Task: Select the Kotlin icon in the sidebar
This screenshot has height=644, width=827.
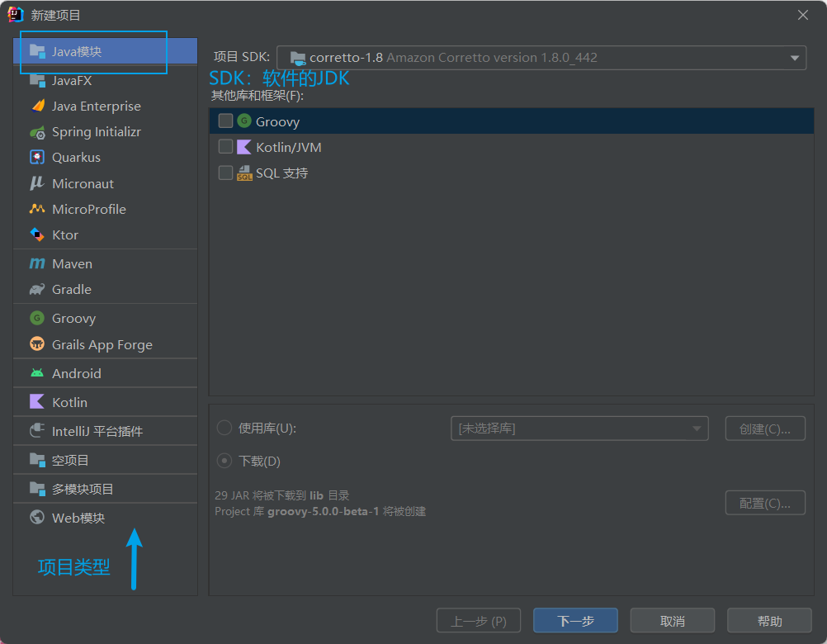Action: coord(37,402)
